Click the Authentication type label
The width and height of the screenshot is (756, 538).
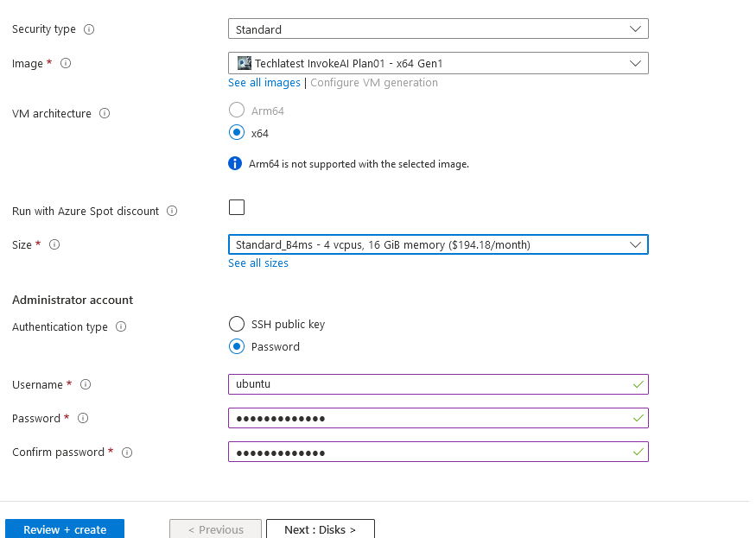pyautogui.click(x=60, y=326)
